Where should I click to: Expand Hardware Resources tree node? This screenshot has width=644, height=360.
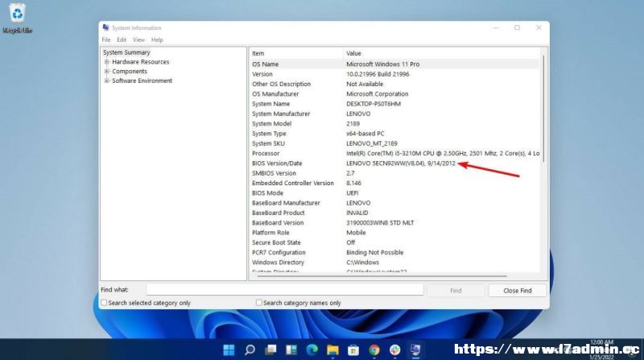pyautogui.click(x=107, y=62)
